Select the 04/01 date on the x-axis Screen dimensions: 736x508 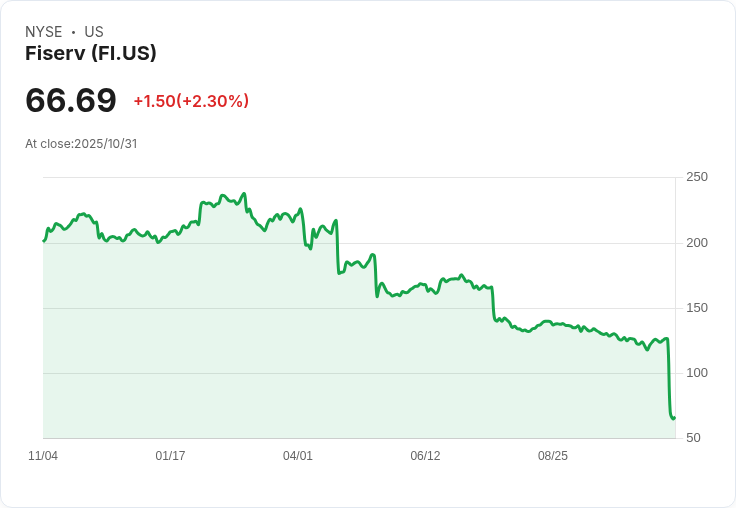(x=298, y=456)
